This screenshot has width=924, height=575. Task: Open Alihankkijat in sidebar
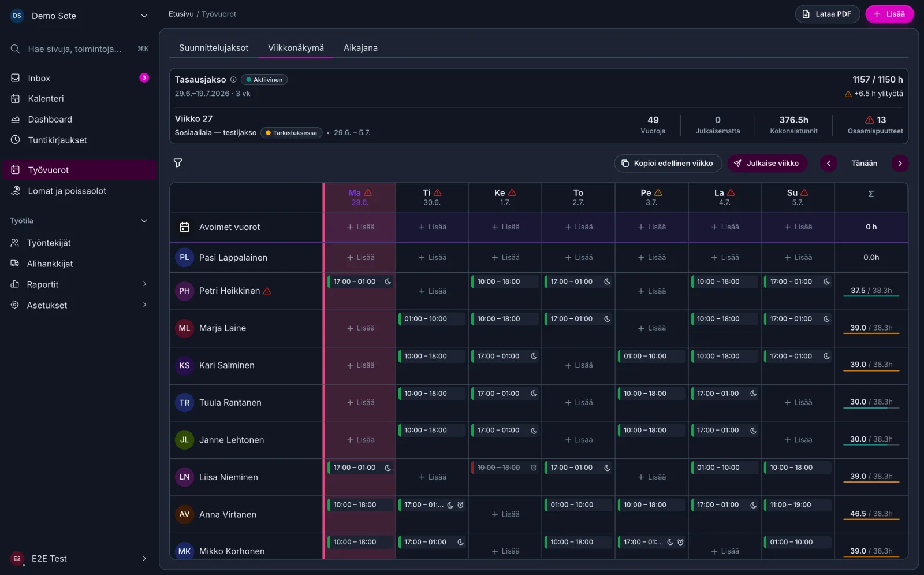point(50,264)
